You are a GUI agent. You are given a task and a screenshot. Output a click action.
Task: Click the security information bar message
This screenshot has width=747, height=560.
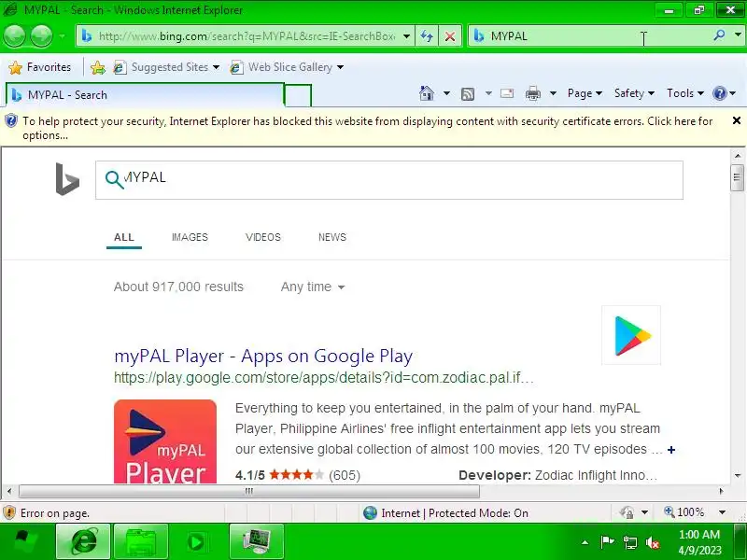click(367, 128)
